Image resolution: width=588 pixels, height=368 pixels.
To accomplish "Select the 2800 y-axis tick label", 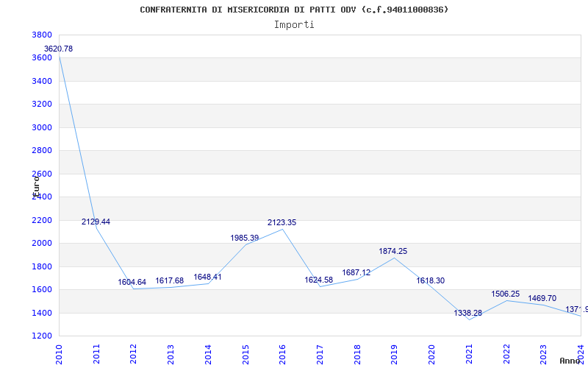I will coord(42,151).
